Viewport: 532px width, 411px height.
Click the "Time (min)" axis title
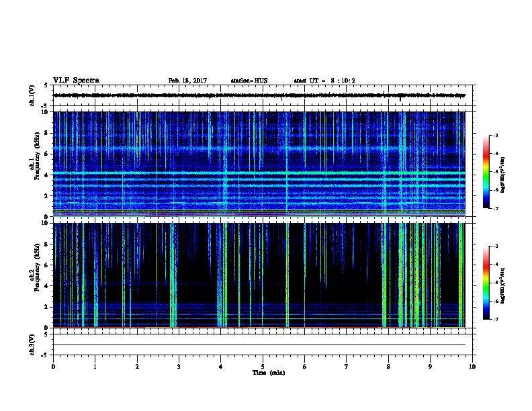(x=269, y=373)
